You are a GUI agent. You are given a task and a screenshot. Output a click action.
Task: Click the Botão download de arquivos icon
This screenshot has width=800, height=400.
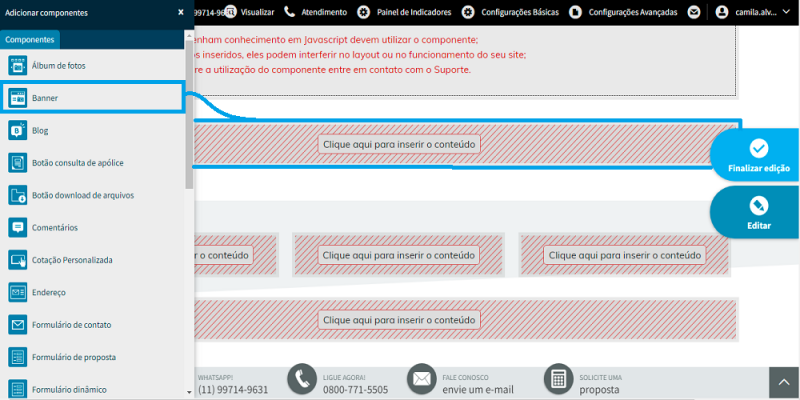click(x=18, y=195)
